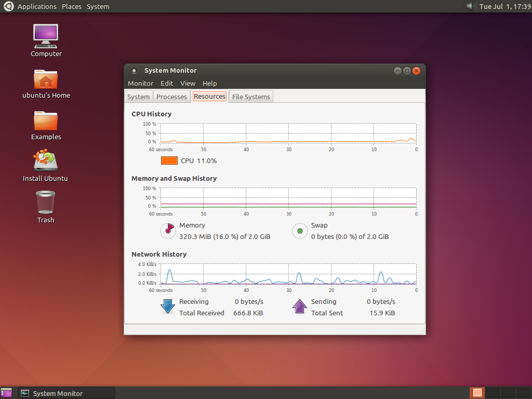Screen dimensions: 532x399
Task: Launch the Install Ubuntu icon
Action: [x=46, y=160]
